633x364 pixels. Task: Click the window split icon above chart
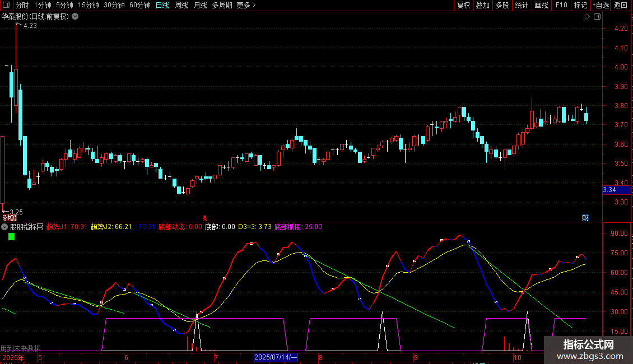click(597, 17)
